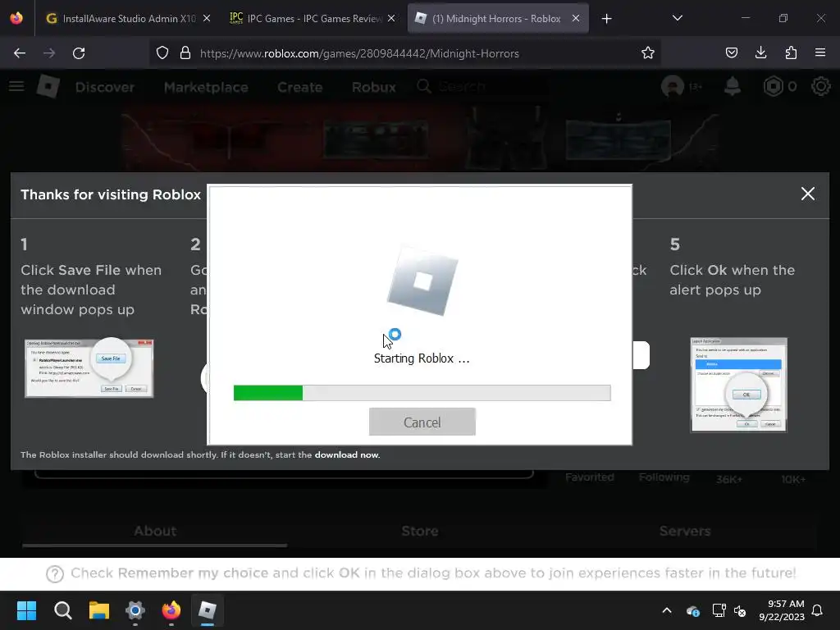Open the Roblox side navigation menu icon
This screenshot has width=840, height=630.
16,86
